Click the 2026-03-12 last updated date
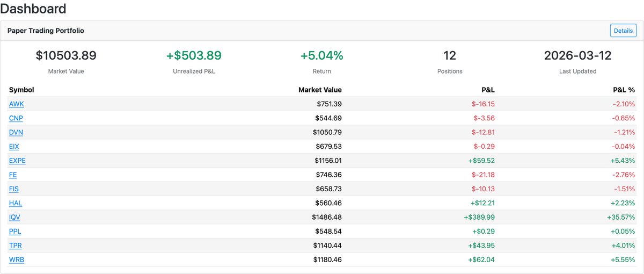 577,55
